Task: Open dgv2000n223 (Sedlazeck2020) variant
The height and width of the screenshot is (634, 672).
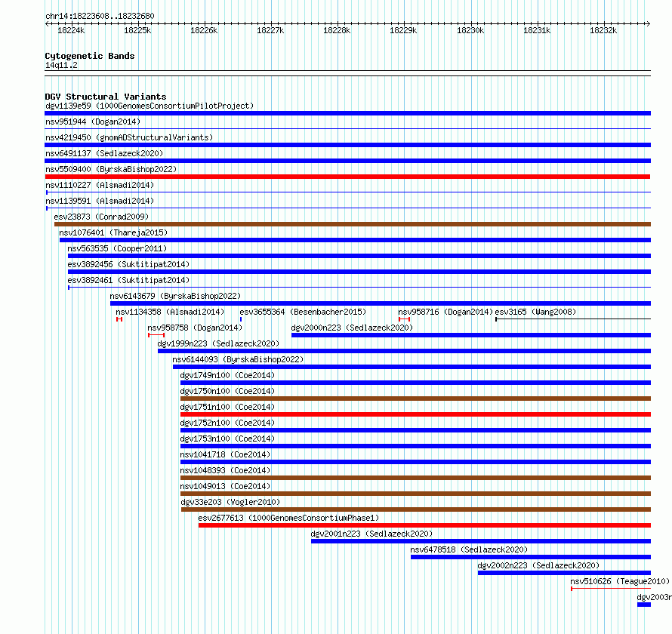Action: [352, 328]
